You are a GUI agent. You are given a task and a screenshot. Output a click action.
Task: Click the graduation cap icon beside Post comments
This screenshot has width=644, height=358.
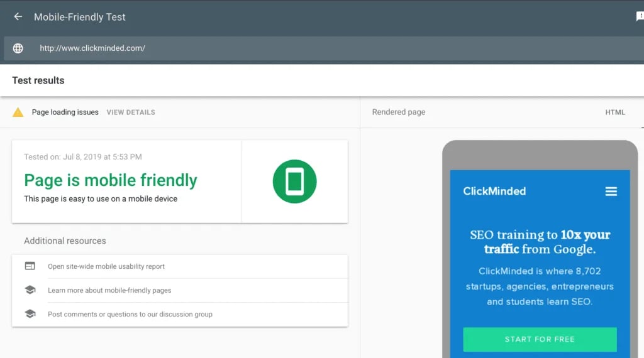[x=30, y=314]
